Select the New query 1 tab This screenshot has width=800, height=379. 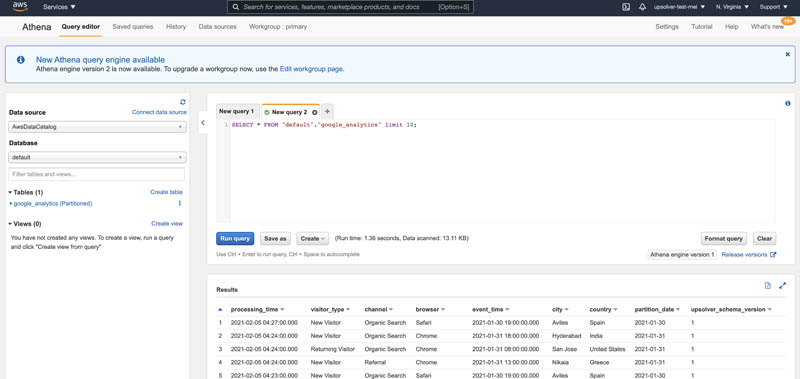tap(236, 111)
